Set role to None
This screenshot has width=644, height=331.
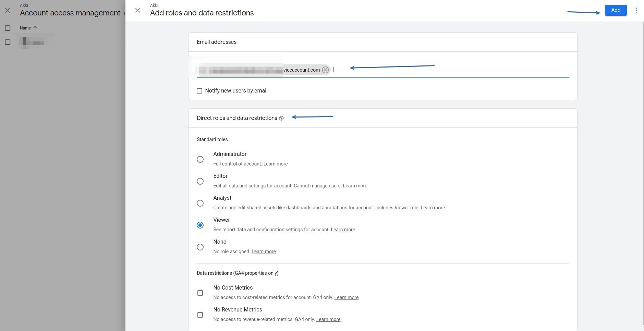coord(200,247)
